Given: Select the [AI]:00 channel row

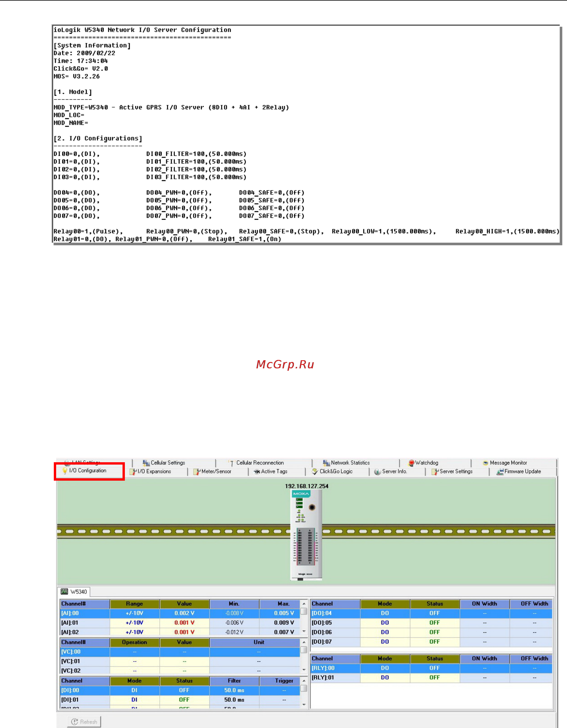Looking at the screenshot, I should (180, 613).
